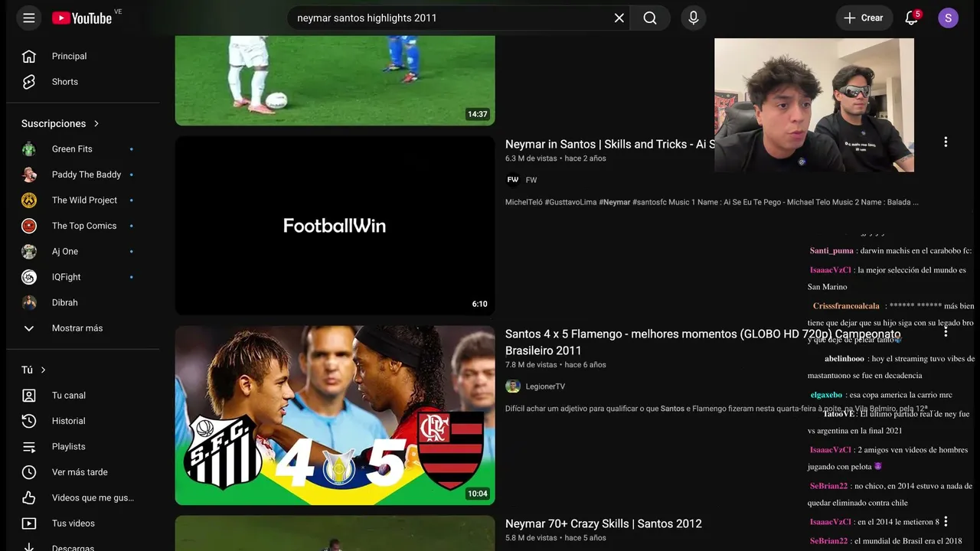The image size is (980, 551).
Task: Click the LegionerTV channel avatar
Action: [x=513, y=386]
